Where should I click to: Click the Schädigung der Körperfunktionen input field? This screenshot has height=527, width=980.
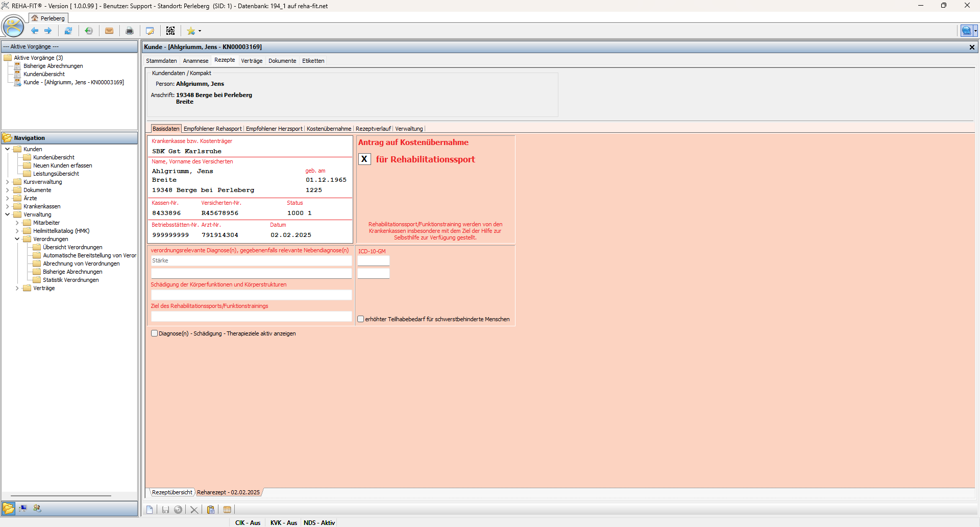(x=251, y=295)
